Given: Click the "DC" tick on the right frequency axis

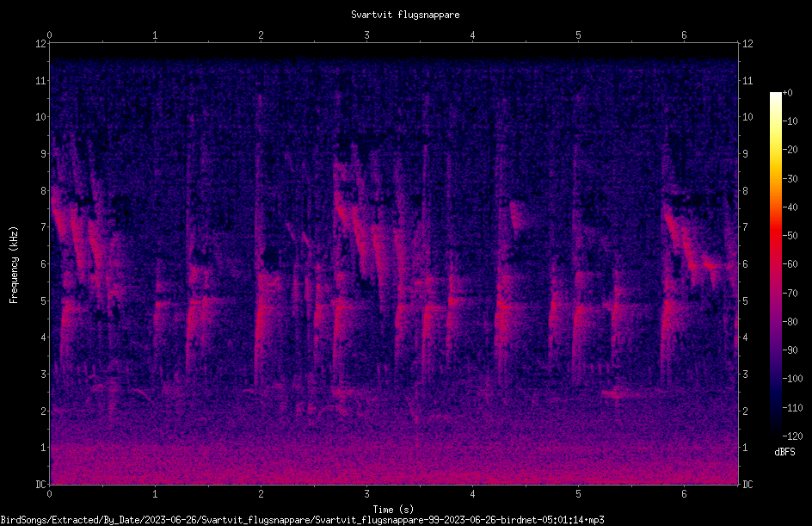Looking at the screenshot, I should point(747,485).
